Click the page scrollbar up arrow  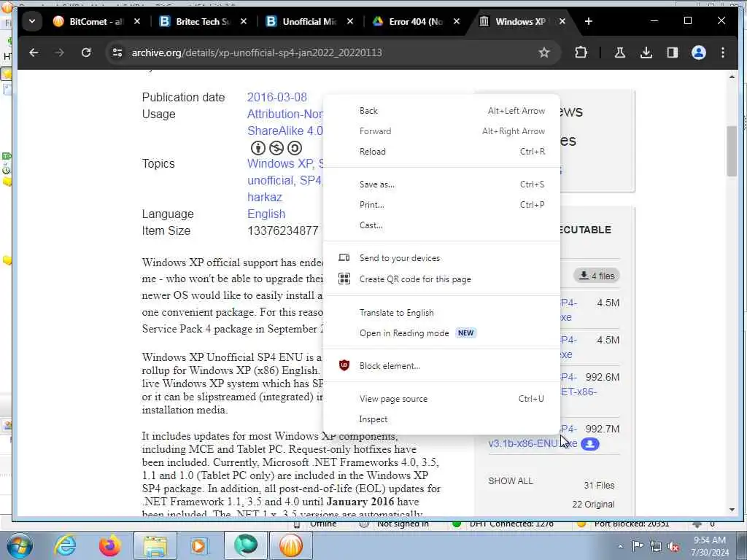[732, 77]
